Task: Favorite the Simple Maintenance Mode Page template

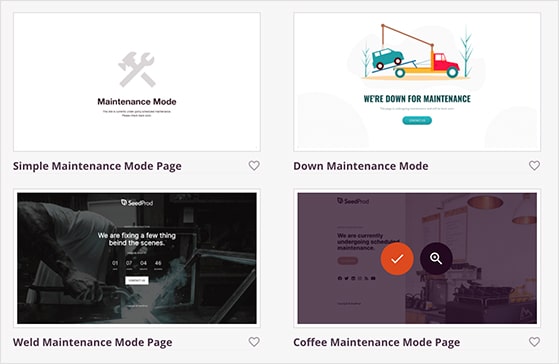Action: (x=254, y=165)
